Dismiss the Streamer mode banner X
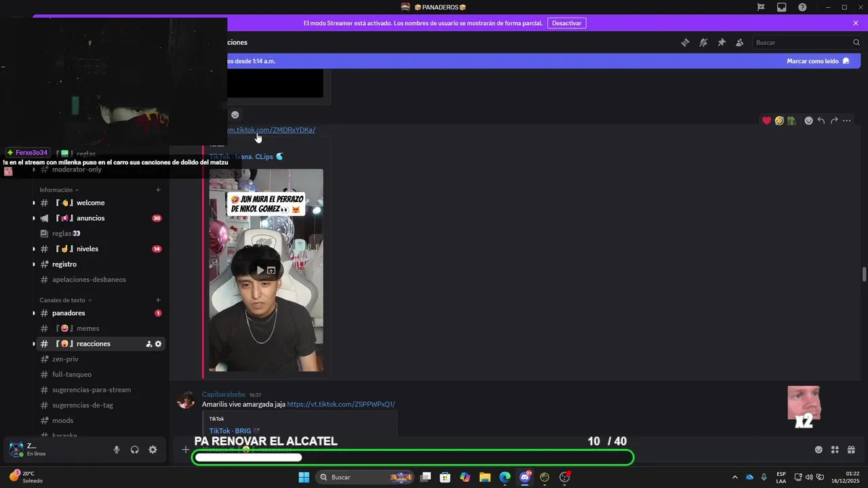Image resolution: width=868 pixels, height=488 pixels. [856, 23]
